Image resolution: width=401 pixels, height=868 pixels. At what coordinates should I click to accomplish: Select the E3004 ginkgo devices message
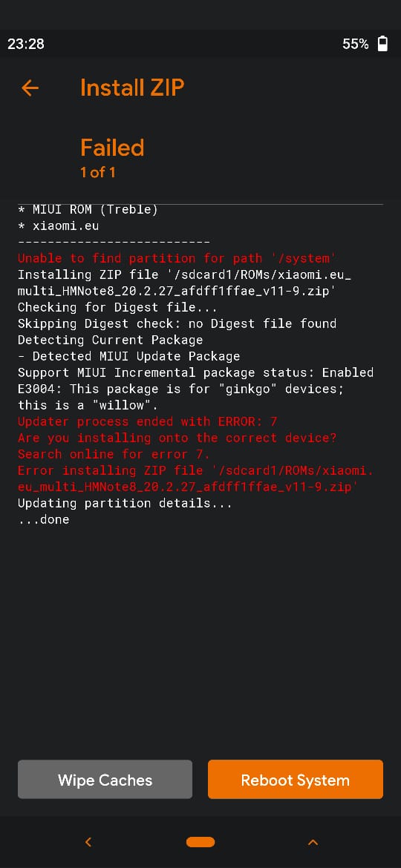point(180,397)
